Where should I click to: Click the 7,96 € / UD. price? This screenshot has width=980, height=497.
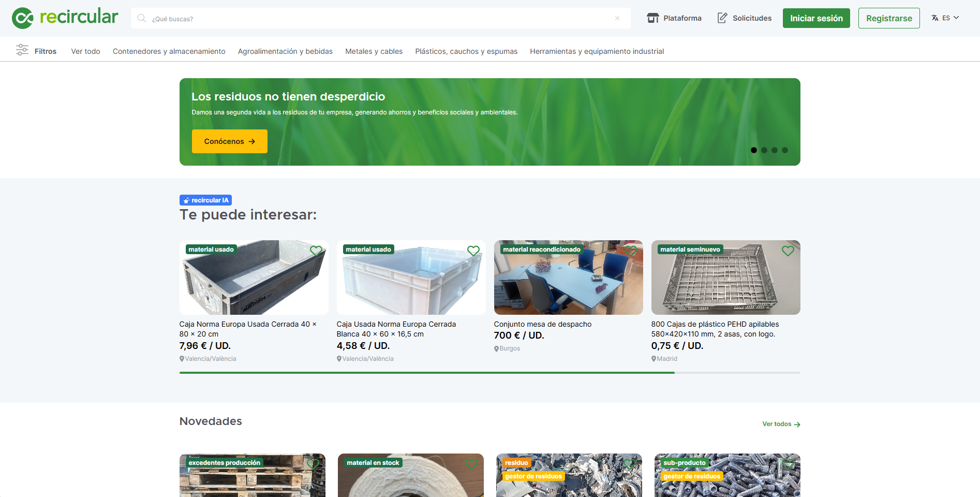[x=205, y=346]
